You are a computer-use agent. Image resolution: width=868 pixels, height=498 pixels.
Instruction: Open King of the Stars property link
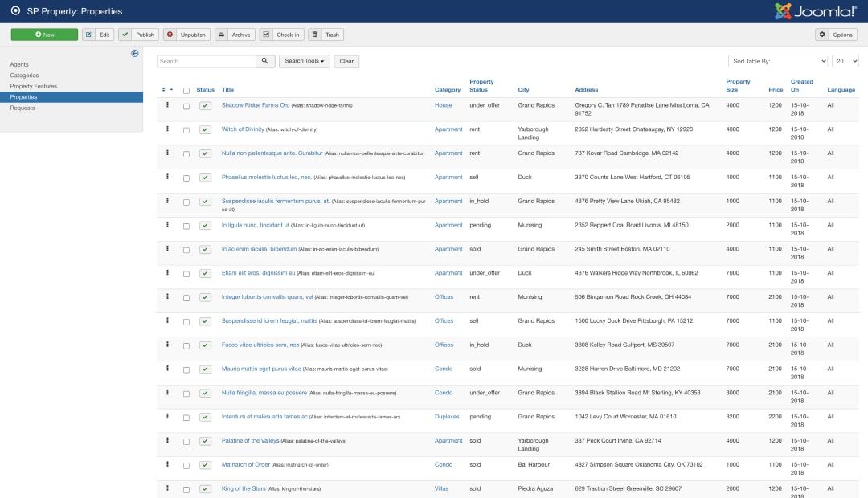tap(244, 488)
